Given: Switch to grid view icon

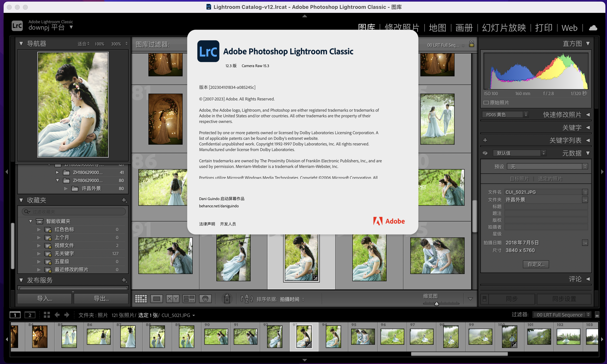Looking at the screenshot, I should [x=141, y=299].
